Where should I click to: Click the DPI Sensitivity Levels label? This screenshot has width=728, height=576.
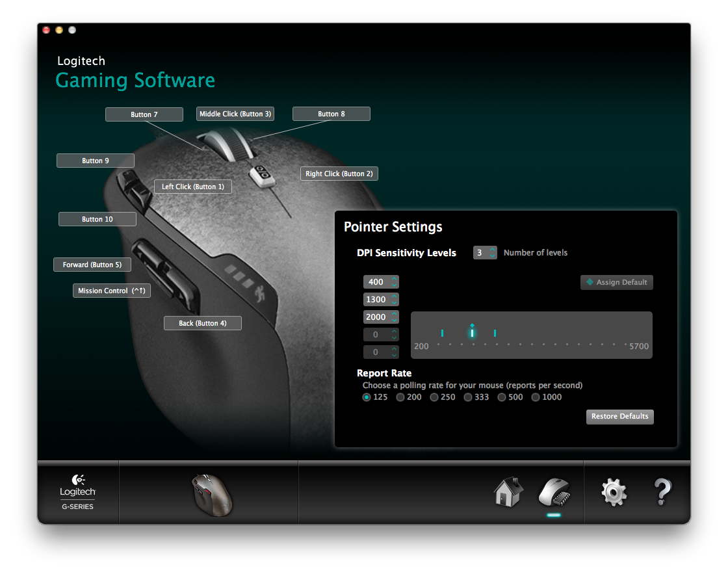click(406, 253)
